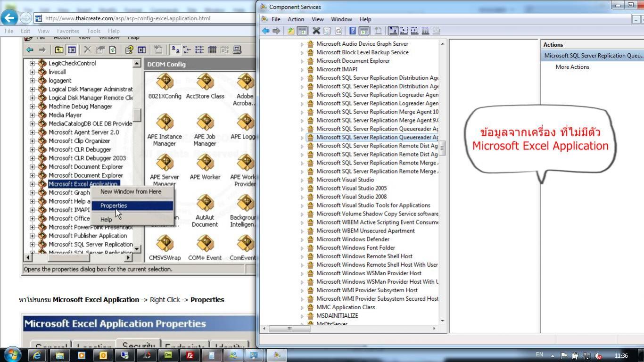Expand Microsoft Visual Studio 2008 node

[x=302, y=197]
